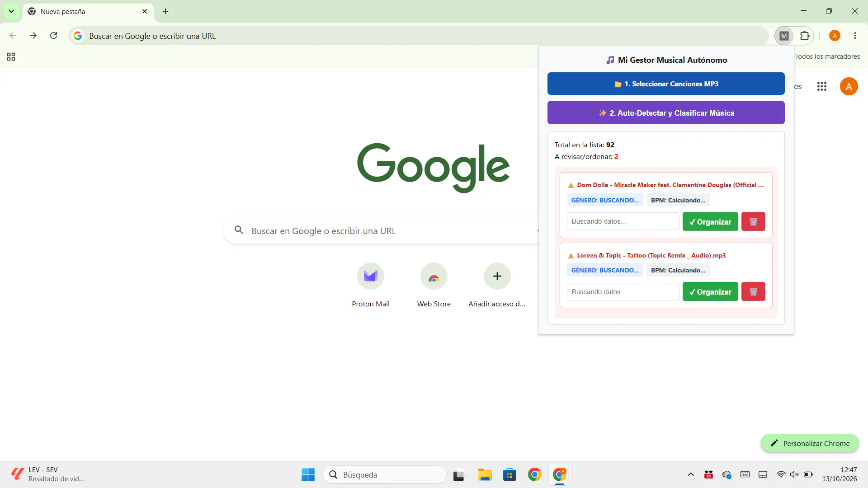
Task: Launch File Explorer from taskbar
Action: pos(485,474)
